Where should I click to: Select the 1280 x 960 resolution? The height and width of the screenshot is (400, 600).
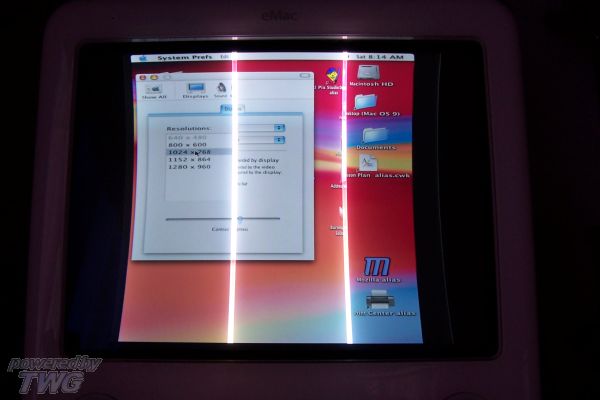click(189, 167)
